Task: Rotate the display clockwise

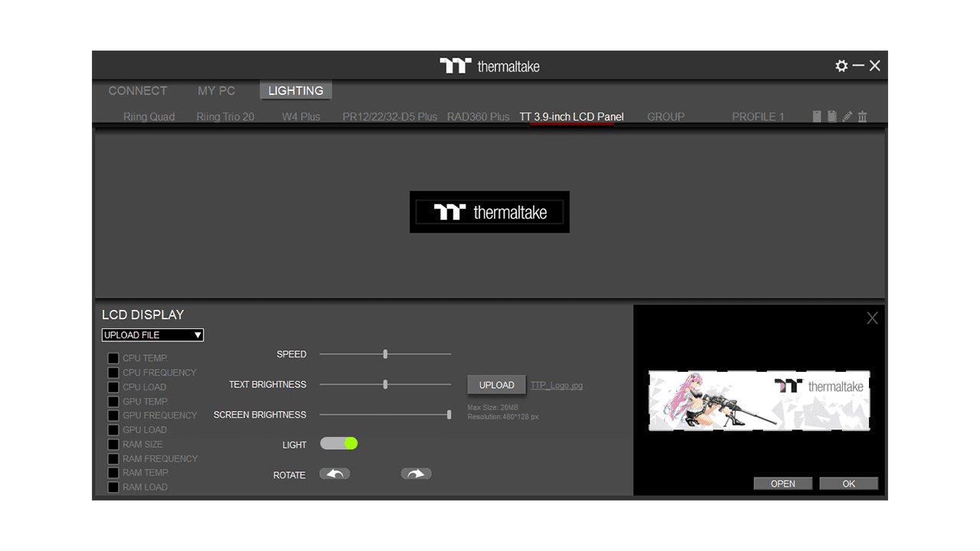Action: point(416,474)
